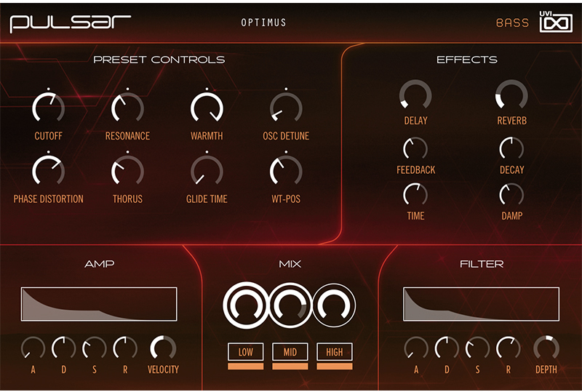This screenshot has width=582, height=392.
Task: Click the MIX section heading
Action: pyautogui.click(x=290, y=264)
